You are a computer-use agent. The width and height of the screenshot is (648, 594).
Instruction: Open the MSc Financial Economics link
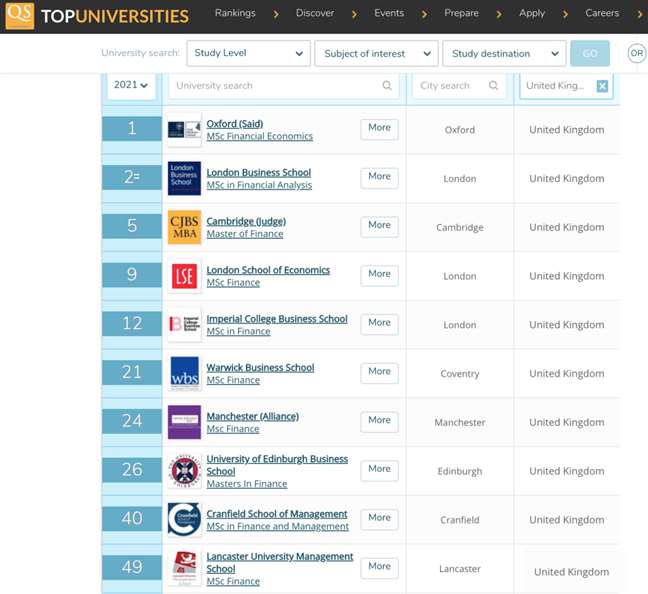[x=260, y=136]
